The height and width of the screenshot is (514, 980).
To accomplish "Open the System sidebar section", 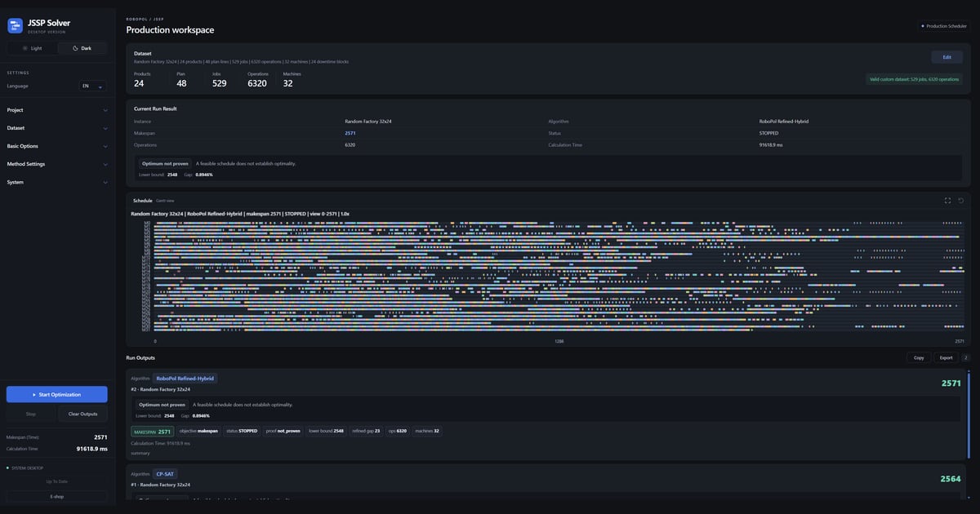I will (x=56, y=182).
